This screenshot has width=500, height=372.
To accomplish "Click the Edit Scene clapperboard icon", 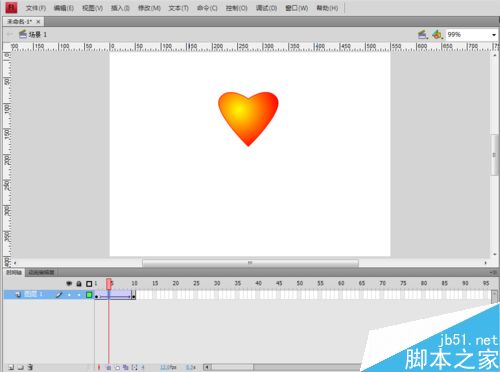I will point(423,34).
